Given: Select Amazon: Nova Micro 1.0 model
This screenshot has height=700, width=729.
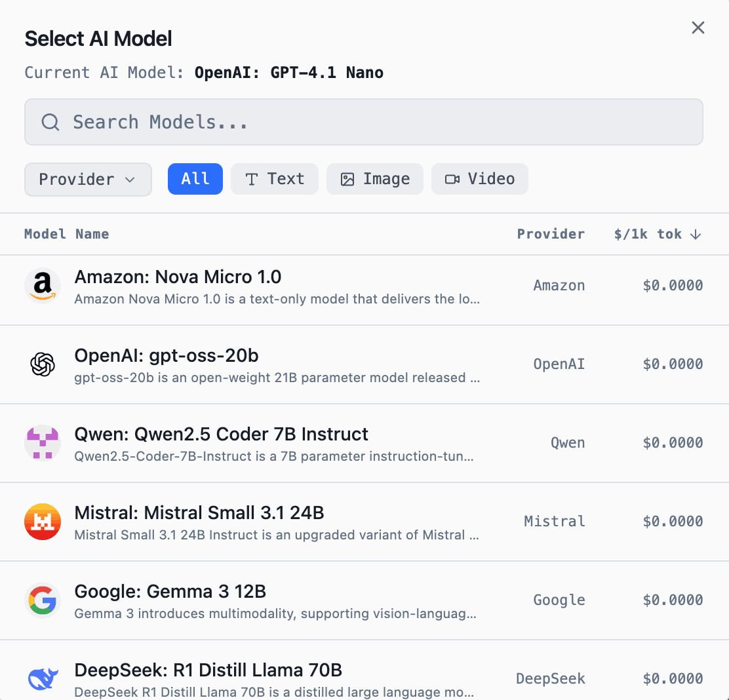Looking at the screenshot, I should coord(178,277).
